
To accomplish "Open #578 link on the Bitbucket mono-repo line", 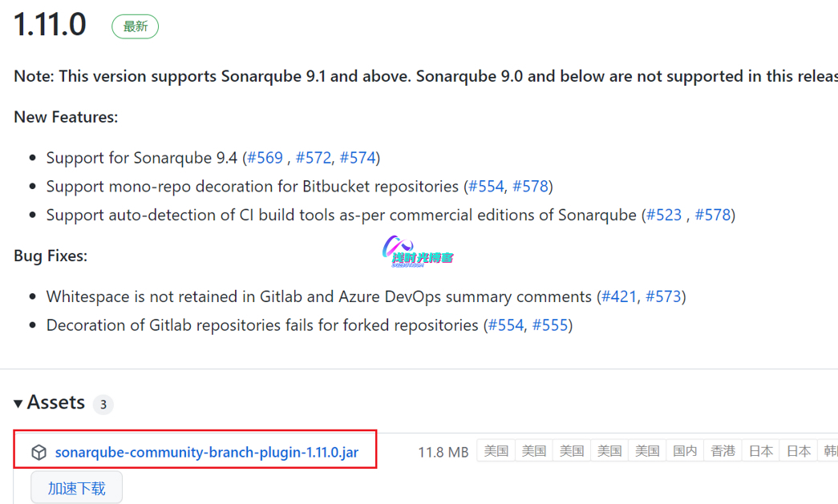I will [530, 187].
